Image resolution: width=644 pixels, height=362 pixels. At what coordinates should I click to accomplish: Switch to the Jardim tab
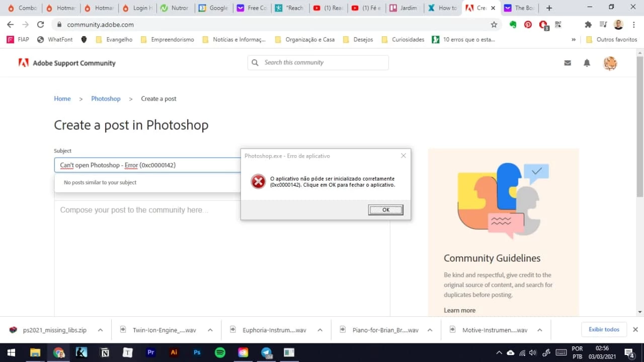[x=404, y=8]
